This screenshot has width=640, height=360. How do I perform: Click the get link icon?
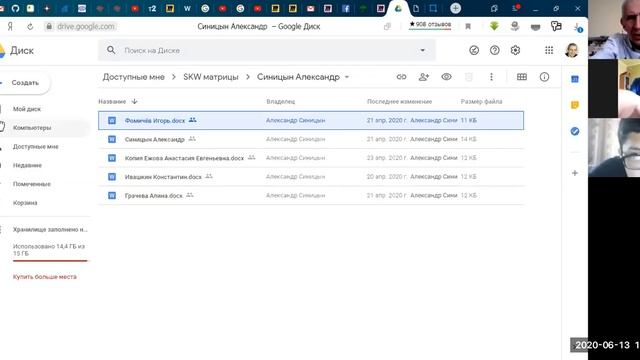click(x=402, y=77)
